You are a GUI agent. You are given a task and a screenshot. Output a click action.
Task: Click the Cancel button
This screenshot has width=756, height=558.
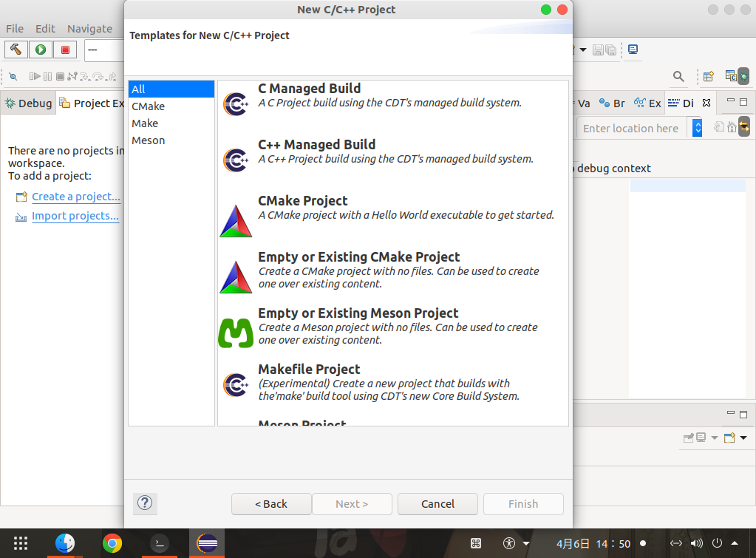[437, 503]
